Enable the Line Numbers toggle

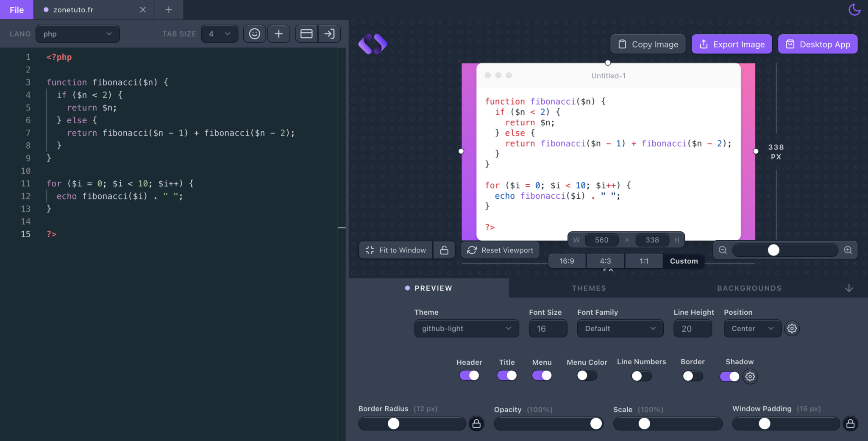coord(640,376)
